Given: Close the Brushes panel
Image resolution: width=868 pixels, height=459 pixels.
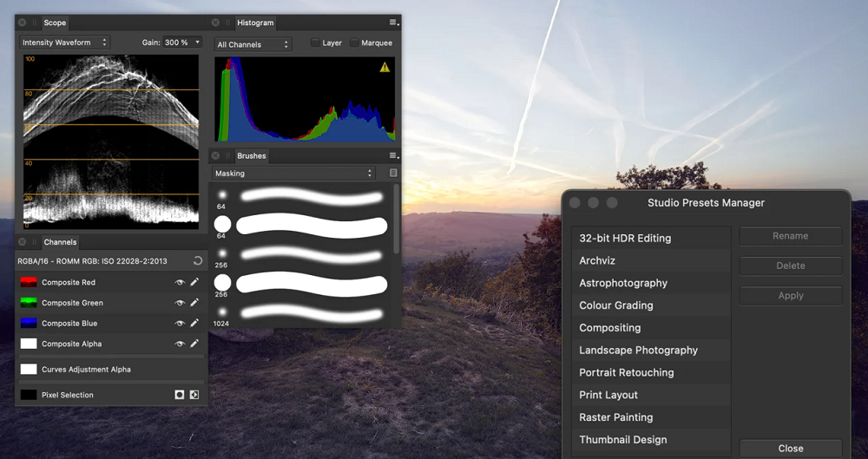Looking at the screenshot, I should pyautogui.click(x=215, y=155).
